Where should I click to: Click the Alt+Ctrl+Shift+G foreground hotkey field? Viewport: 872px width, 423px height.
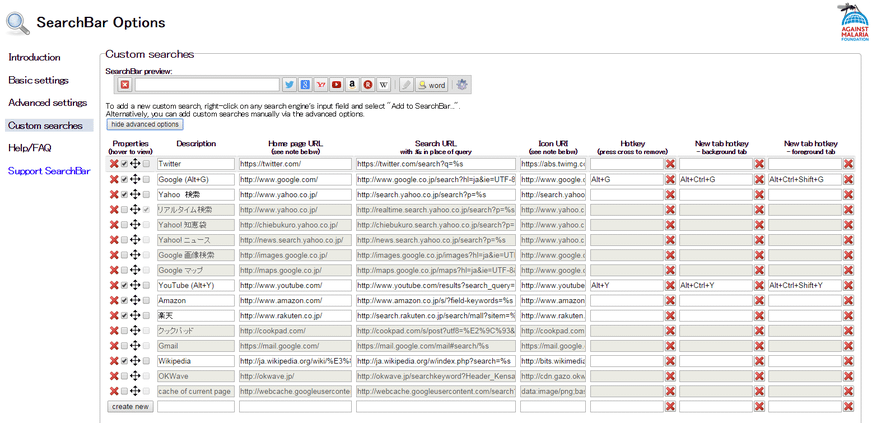805,179
